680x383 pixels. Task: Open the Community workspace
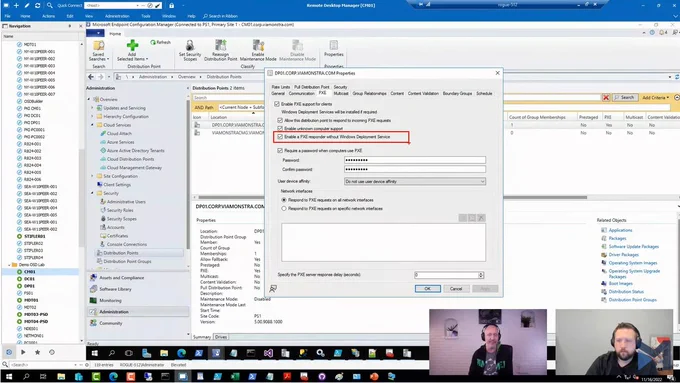[x=111, y=323]
